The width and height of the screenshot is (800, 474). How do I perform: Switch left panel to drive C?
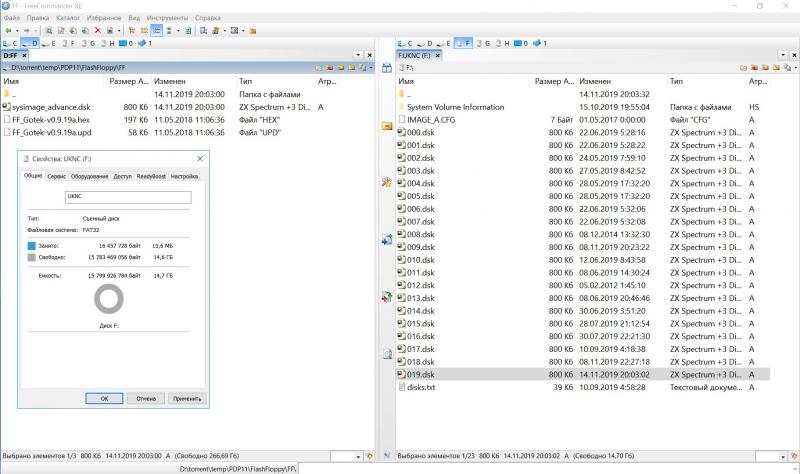pyautogui.click(x=11, y=44)
